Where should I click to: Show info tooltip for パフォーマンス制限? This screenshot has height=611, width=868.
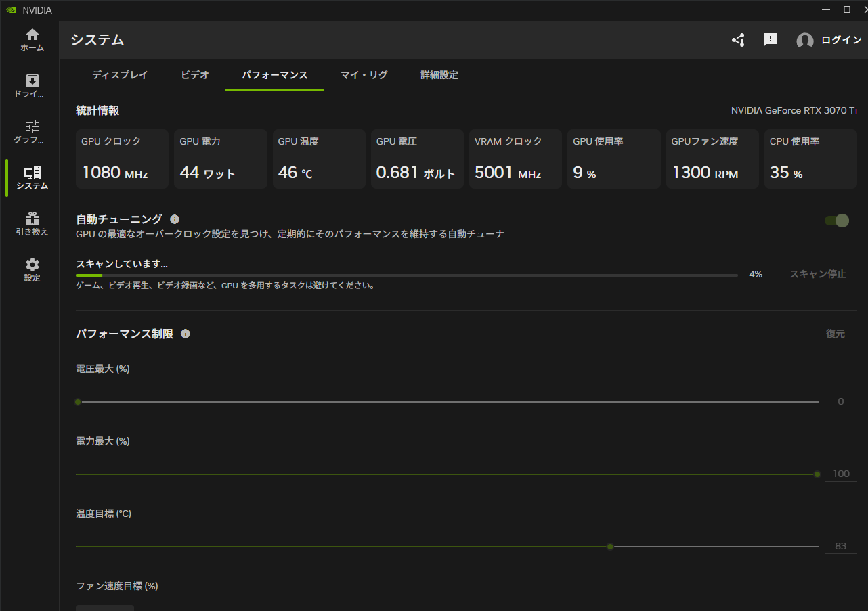coord(186,334)
